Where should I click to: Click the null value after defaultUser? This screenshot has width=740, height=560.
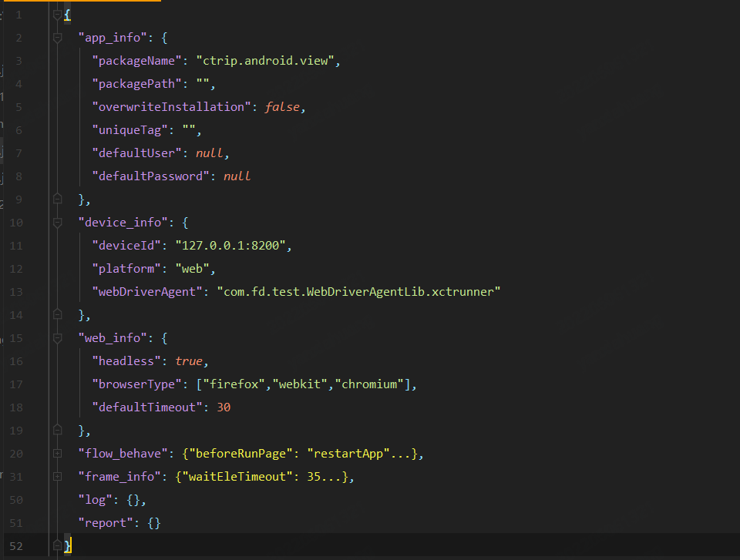(x=210, y=153)
